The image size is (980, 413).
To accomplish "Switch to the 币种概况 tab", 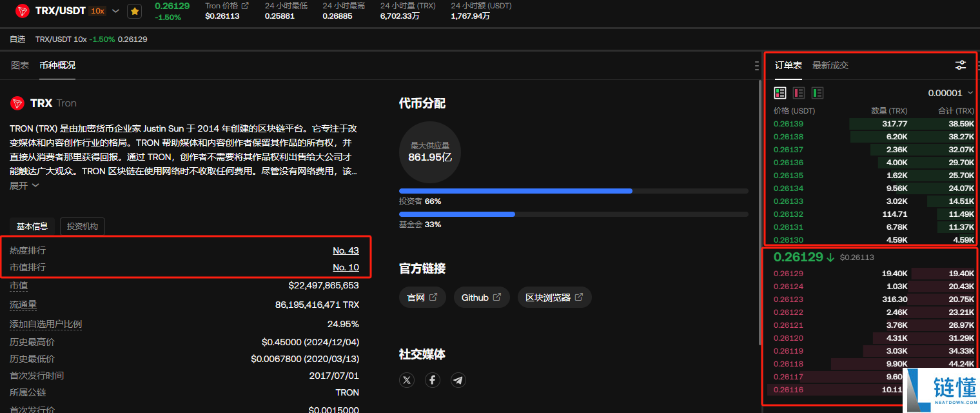I will (x=57, y=65).
